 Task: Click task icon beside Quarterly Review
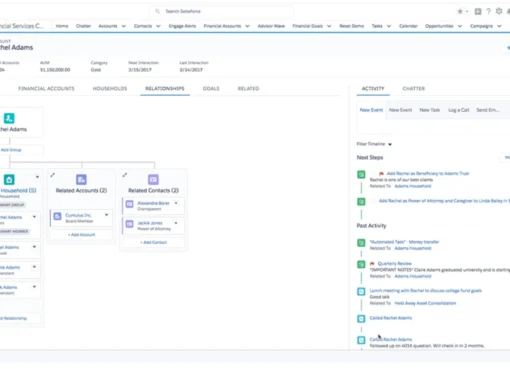tap(361, 264)
